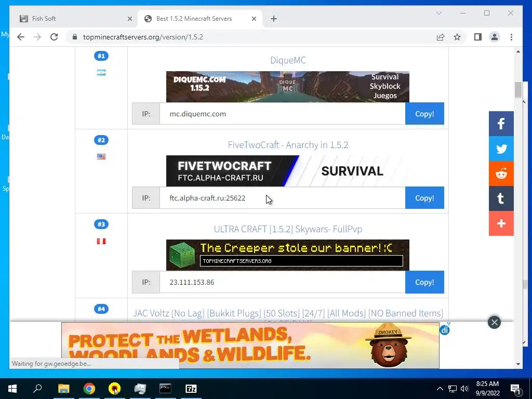Click the scrollbar down arrow
This screenshot has width=532, height=399.
[518, 364]
